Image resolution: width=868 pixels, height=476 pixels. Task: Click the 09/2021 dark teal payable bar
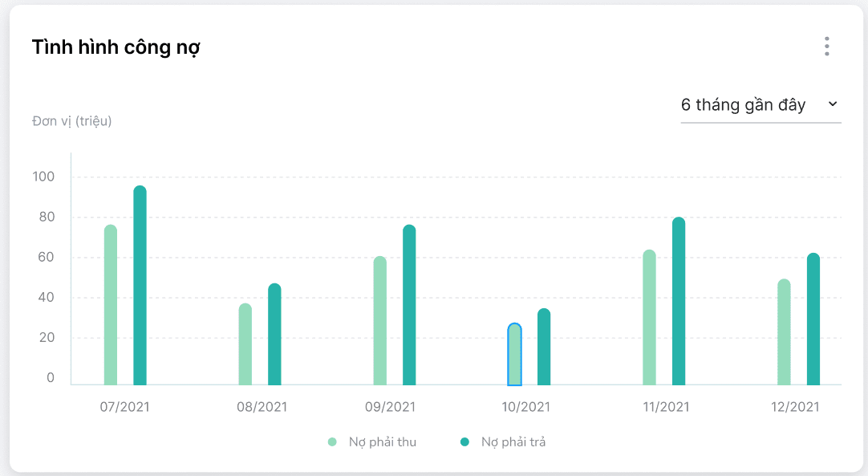[x=409, y=305]
